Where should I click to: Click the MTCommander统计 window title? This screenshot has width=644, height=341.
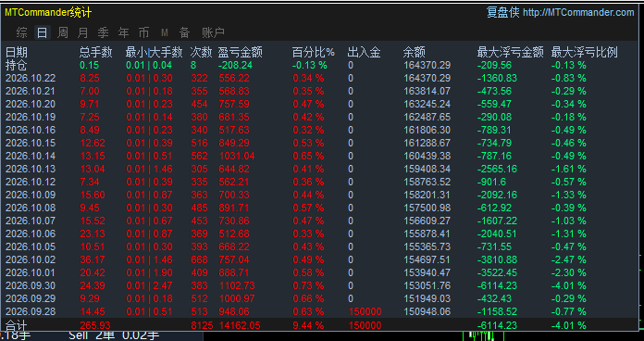click(x=48, y=13)
